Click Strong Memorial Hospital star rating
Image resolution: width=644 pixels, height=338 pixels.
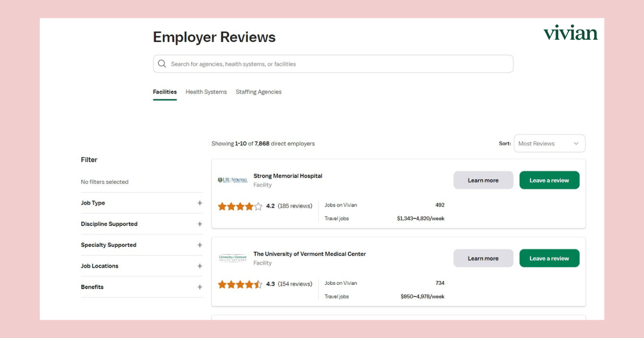pyautogui.click(x=240, y=206)
